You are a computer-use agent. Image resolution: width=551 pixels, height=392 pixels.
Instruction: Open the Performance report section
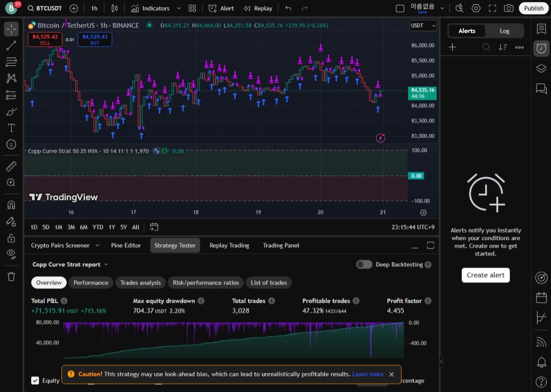coord(91,283)
